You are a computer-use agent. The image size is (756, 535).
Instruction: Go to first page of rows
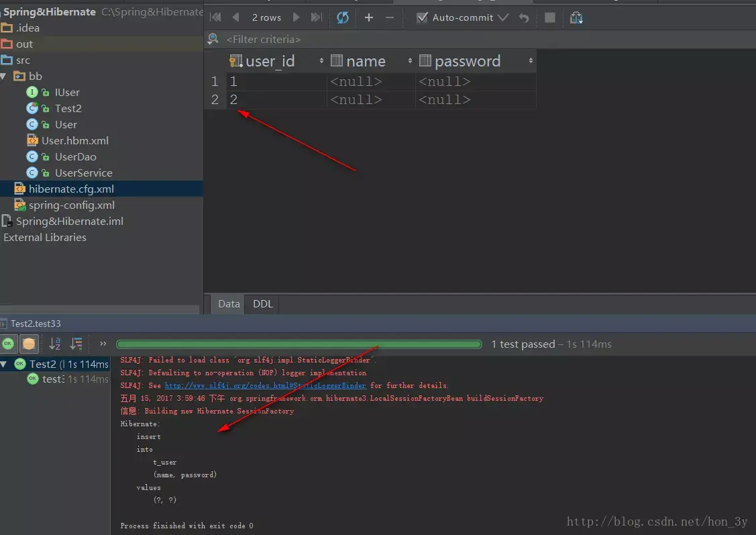pyautogui.click(x=215, y=17)
